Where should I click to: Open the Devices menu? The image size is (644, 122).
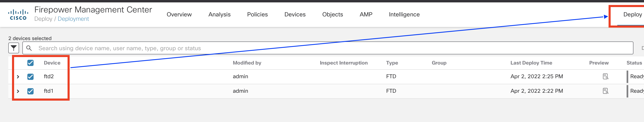(295, 15)
